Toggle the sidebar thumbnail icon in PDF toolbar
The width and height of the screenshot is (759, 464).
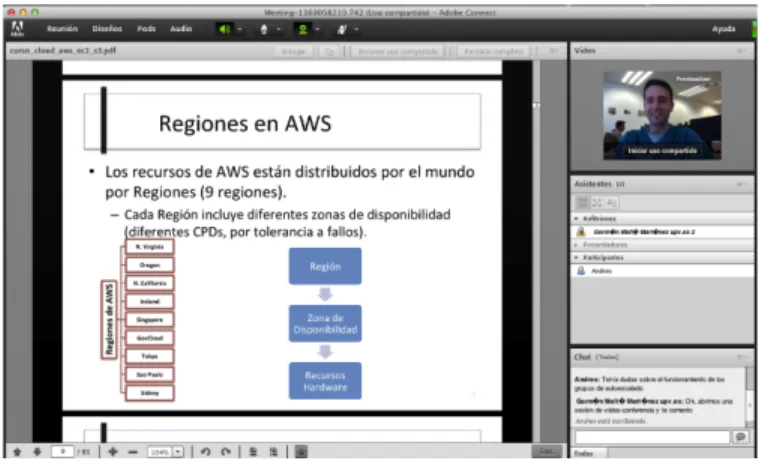(301, 452)
